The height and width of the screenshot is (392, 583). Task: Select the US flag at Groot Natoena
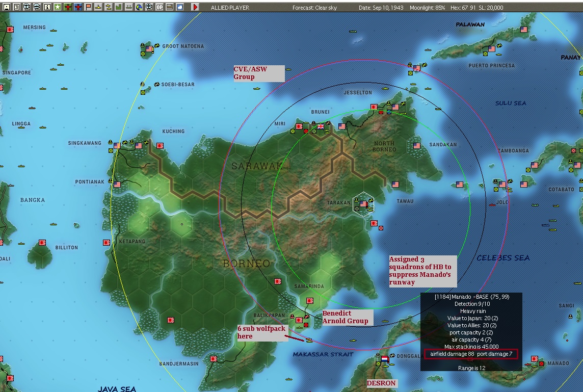pos(149,49)
